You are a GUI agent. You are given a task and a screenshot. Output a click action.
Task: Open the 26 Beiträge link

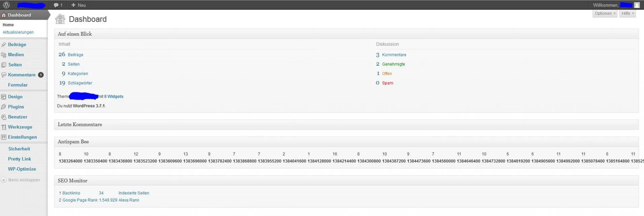(71, 55)
